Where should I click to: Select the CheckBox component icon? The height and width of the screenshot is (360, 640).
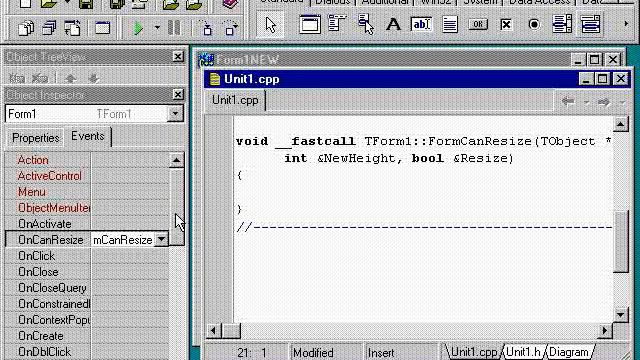point(506,24)
